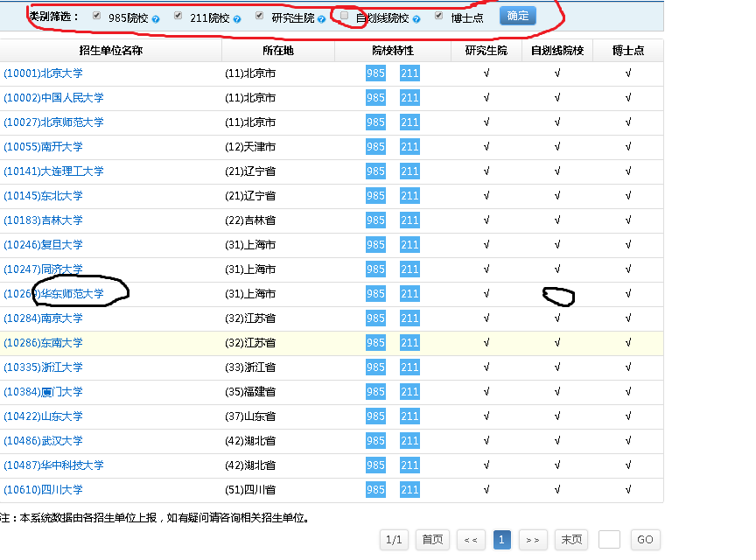The height and width of the screenshot is (560, 756).
Task: Open (10487)华中科技大学 link
Action: point(53,465)
